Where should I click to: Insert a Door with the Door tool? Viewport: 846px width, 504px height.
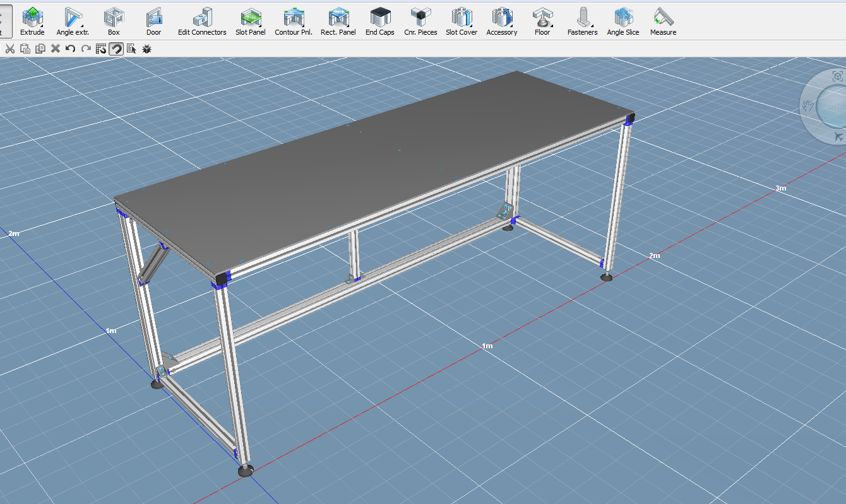[153, 20]
